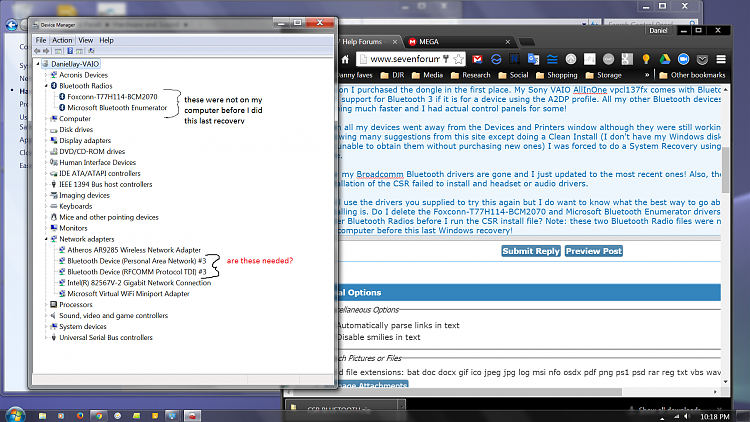Select Atheros AR9285 Wireless Network Adapter

133,250
